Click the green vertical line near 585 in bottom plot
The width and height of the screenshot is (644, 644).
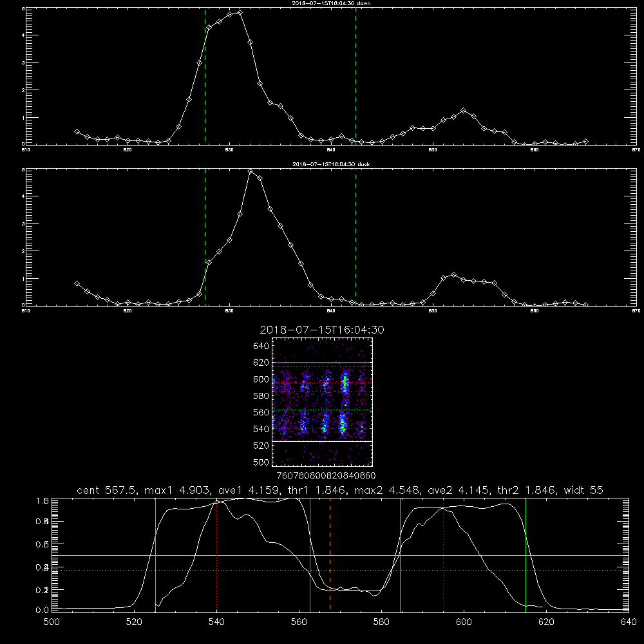(x=401, y=555)
